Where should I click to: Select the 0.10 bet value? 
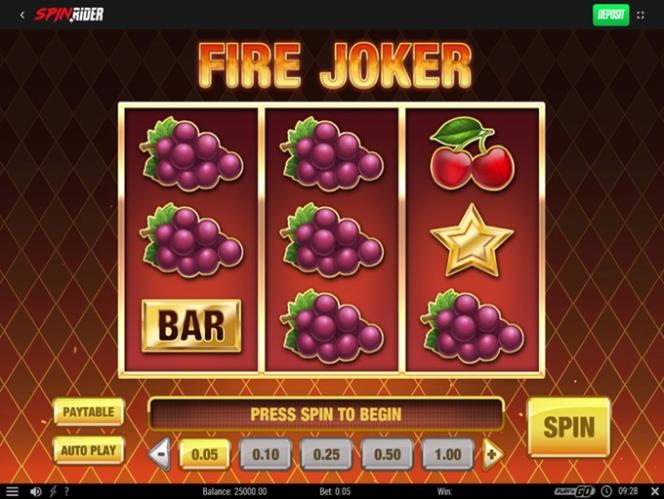(x=266, y=455)
